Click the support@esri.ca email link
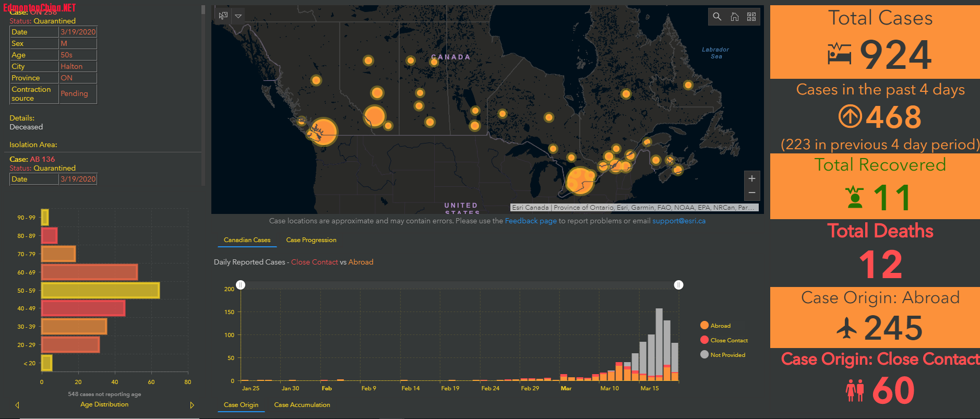Viewport: 980px width, 419px height. pyautogui.click(x=679, y=221)
